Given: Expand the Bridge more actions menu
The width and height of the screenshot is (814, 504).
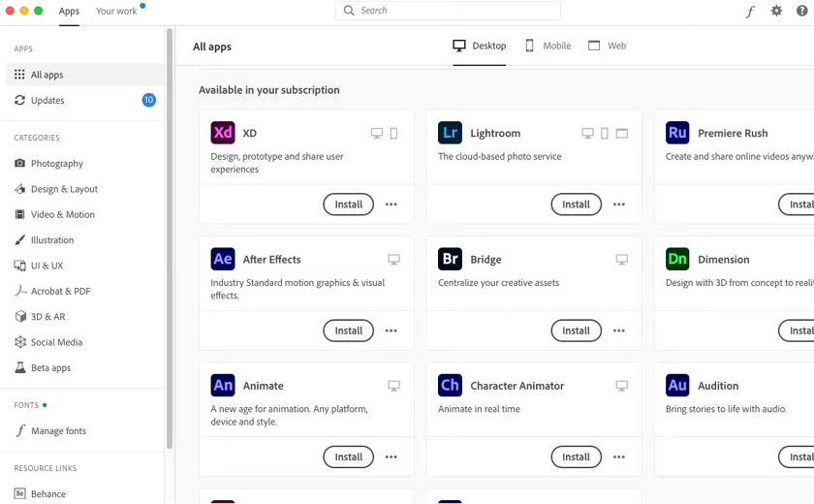Looking at the screenshot, I should click(619, 331).
